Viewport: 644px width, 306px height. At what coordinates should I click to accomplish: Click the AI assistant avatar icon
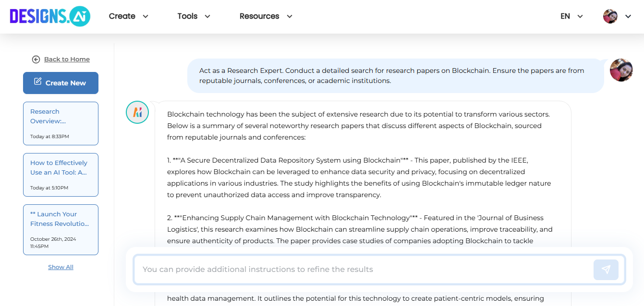[x=137, y=112]
